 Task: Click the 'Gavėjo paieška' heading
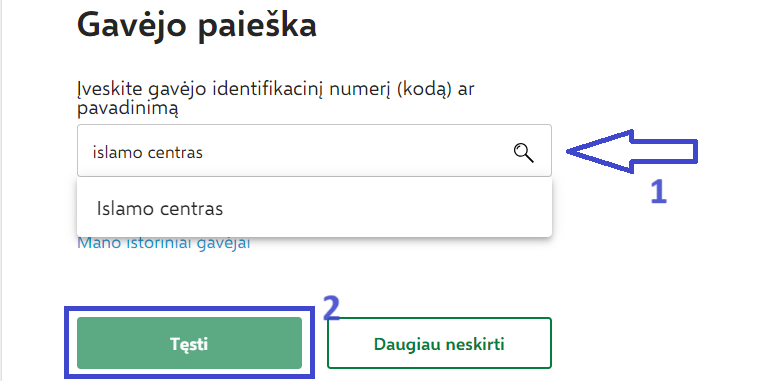click(x=197, y=26)
